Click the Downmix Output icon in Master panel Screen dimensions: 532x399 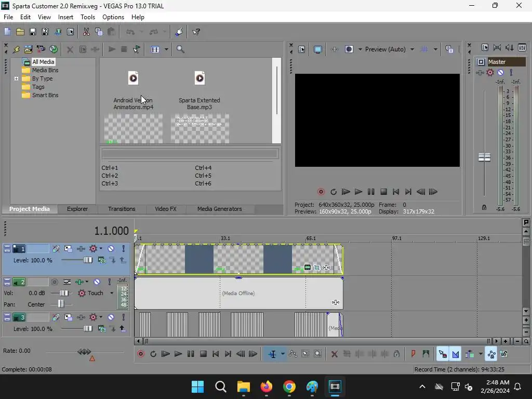pos(497,47)
